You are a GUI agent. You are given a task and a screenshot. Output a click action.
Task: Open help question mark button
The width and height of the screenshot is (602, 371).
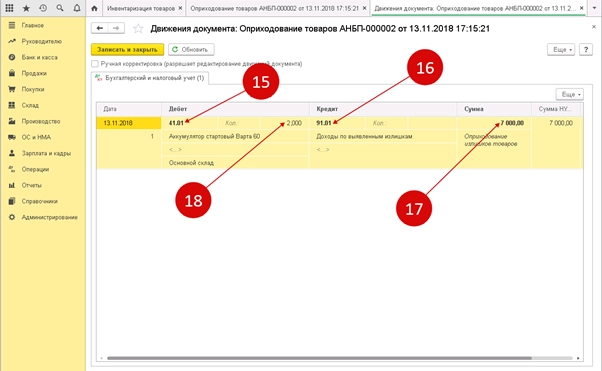[586, 50]
